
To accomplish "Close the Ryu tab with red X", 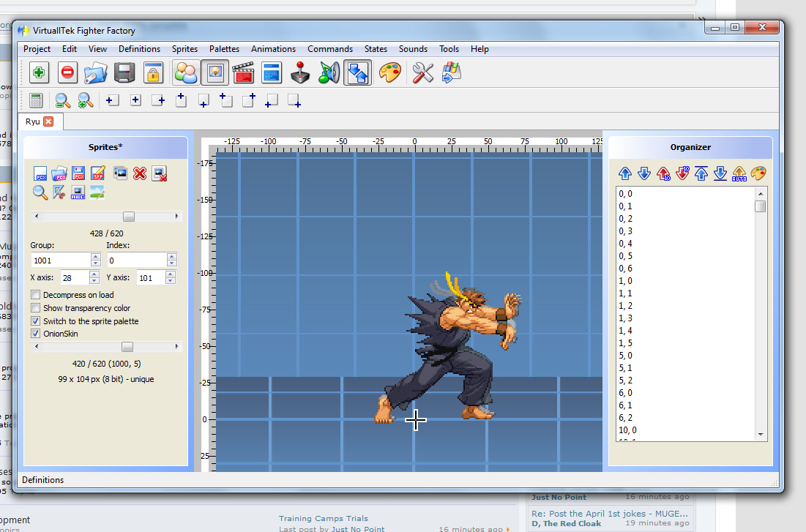I will [48, 121].
